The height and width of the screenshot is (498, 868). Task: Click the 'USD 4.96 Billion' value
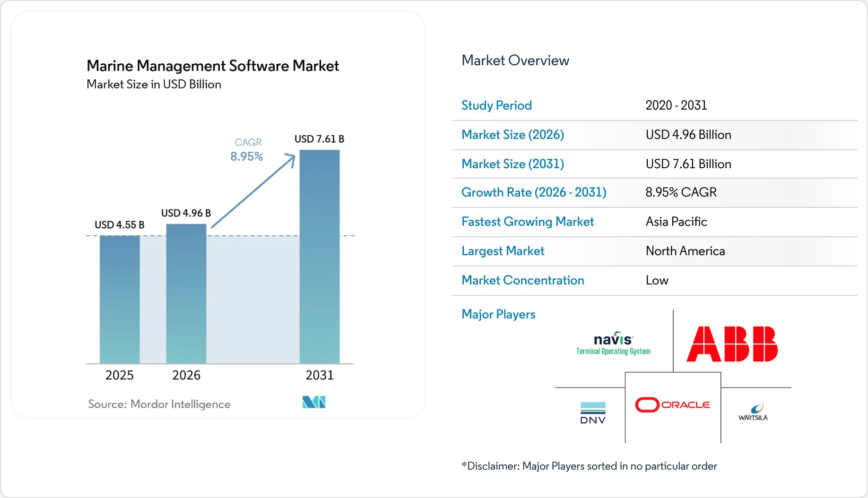pos(688,135)
